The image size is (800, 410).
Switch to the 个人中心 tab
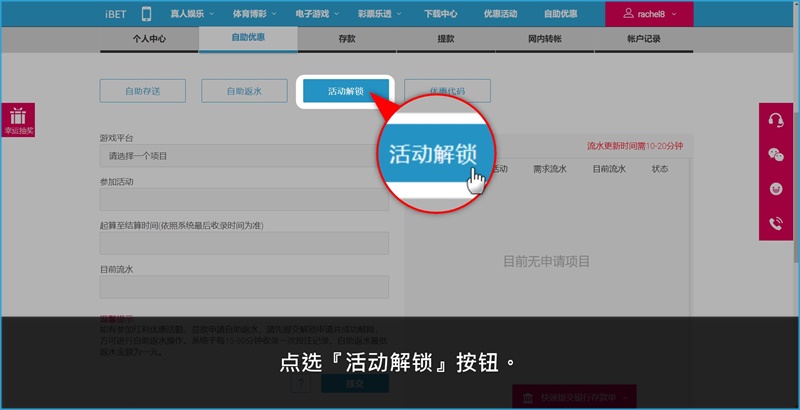149,39
